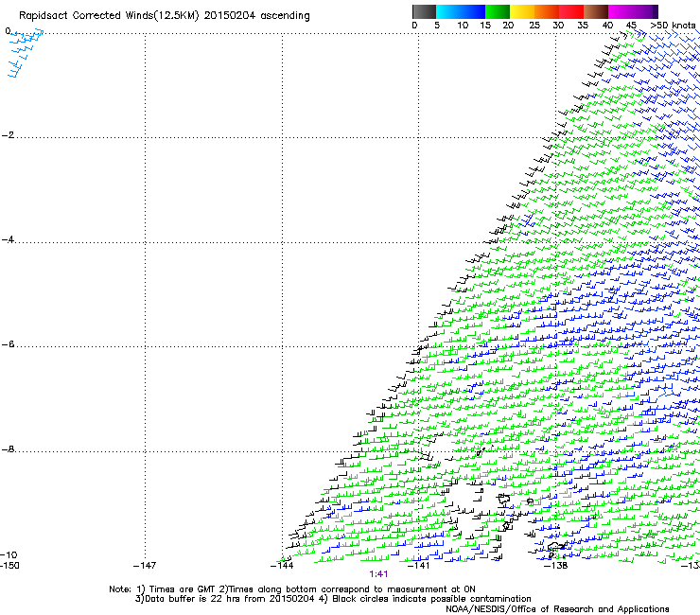Click the NOAA/NESDIS Office of Research credit
700x615 pixels.
coord(557,609)
